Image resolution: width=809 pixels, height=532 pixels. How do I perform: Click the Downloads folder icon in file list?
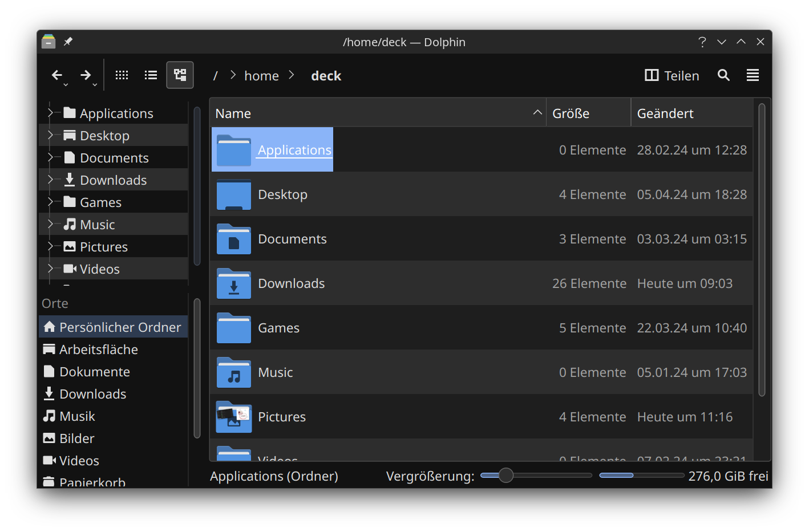pyautogui.click(x=233, y=283)
